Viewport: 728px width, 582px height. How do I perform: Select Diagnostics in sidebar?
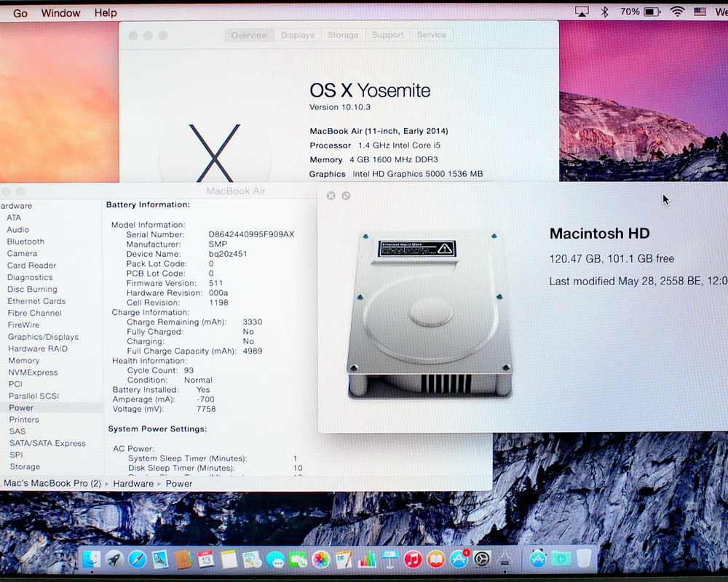(x=30, y=277)
